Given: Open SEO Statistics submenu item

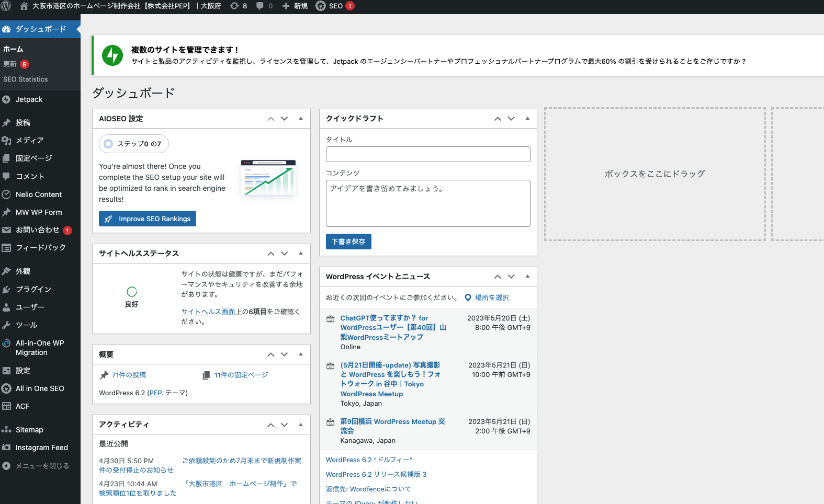Looking at the screenshot, I should tap(25, 79).
